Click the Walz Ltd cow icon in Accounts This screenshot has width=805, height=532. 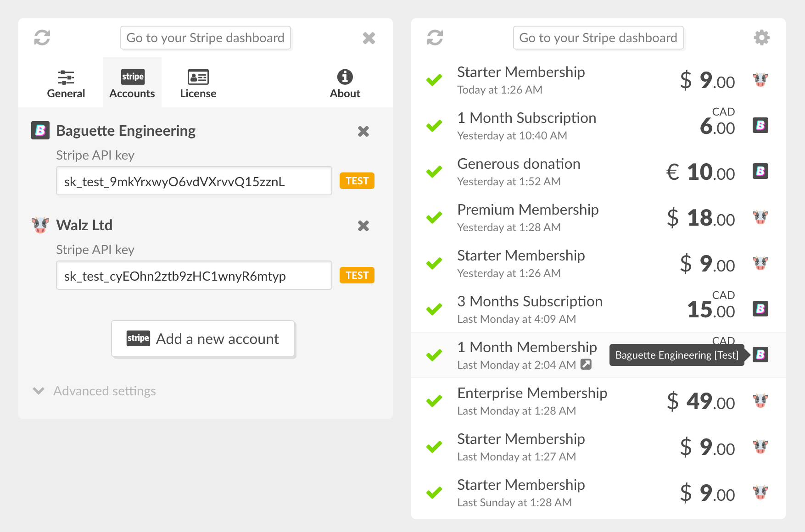[x=40, y=225]
